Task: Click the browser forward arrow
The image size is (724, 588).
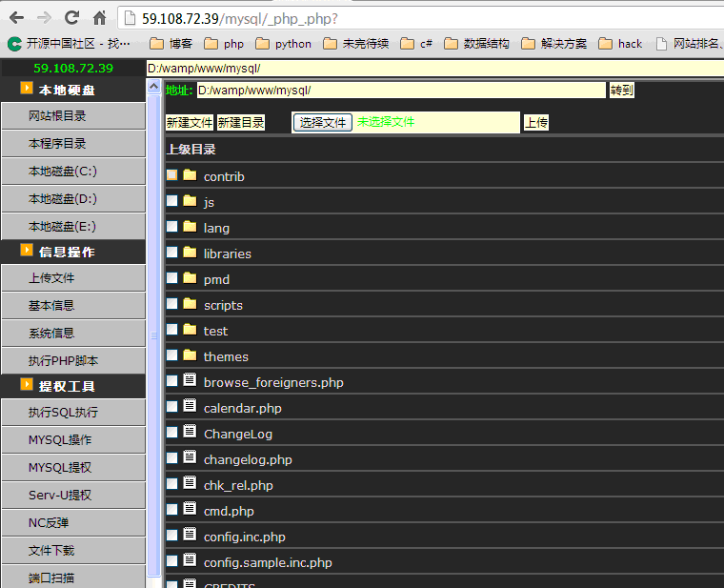Action: click(x=45, y=18)
